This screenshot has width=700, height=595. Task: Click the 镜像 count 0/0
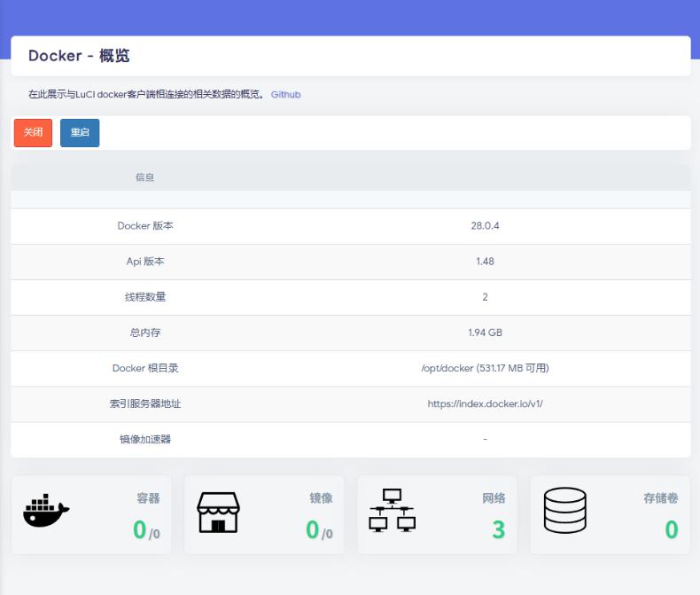pyautogui.click(x=319, y=529)
